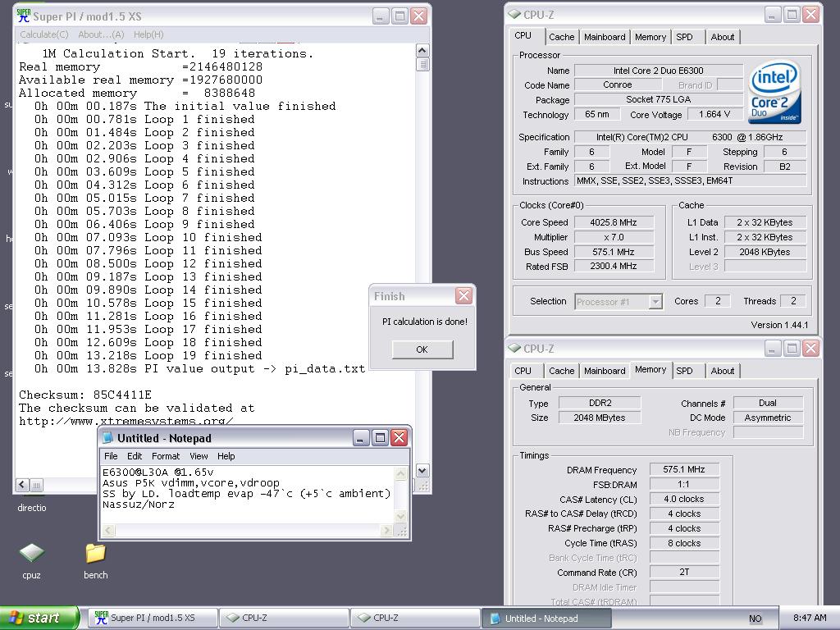The image size is (840, 630).
Task: Switch to Super PI taskbar button
Action: [x=154, y=618]
